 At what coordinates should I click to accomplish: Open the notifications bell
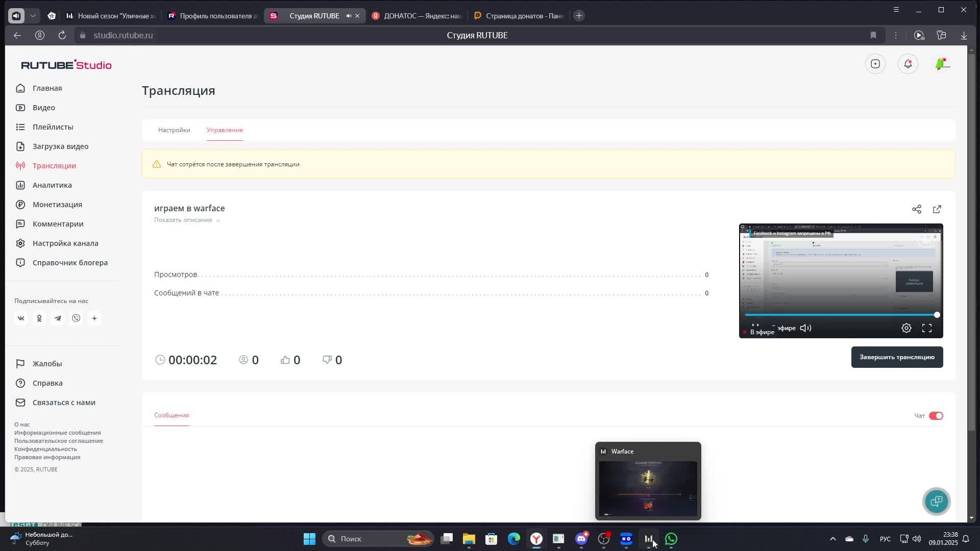[x=908, y=64]
